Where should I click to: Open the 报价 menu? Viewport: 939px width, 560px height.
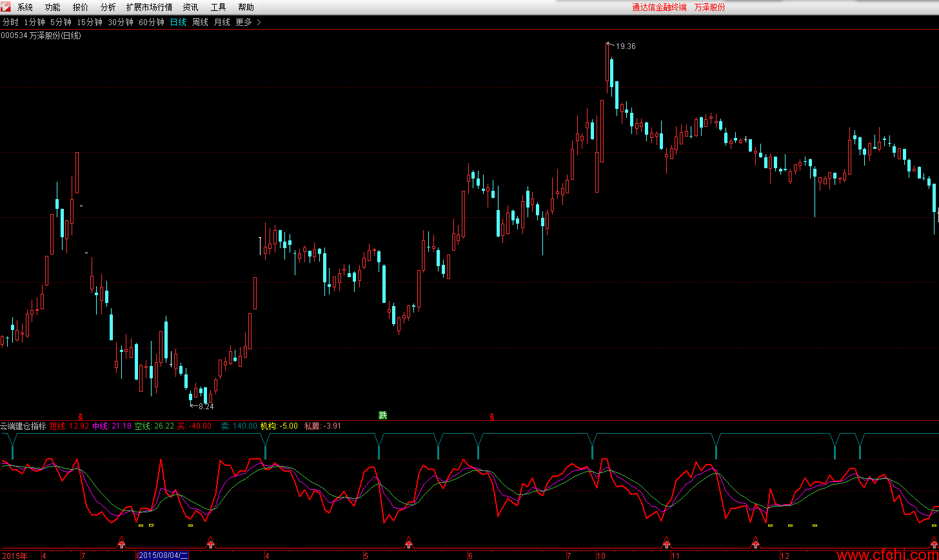point(81,7)
